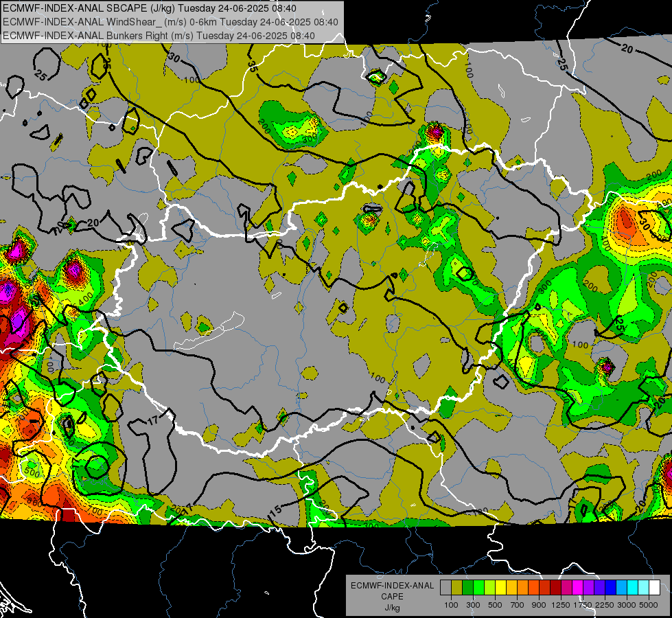Choose the light blue swatch before 3000

(621, 588)
